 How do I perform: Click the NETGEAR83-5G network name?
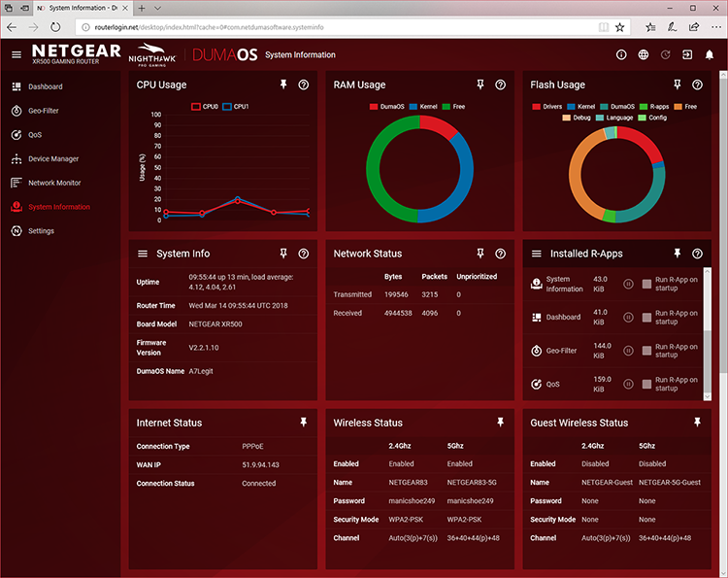[472, 482]
